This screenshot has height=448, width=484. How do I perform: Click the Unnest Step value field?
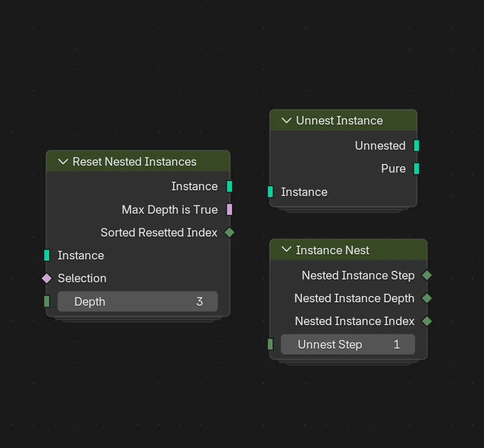click(348, 344)
